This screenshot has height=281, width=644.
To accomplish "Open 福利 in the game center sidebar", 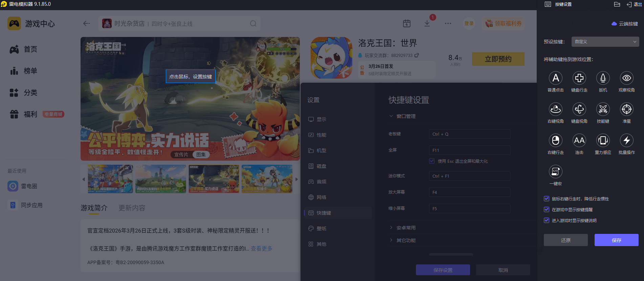I will click(24, 114).
